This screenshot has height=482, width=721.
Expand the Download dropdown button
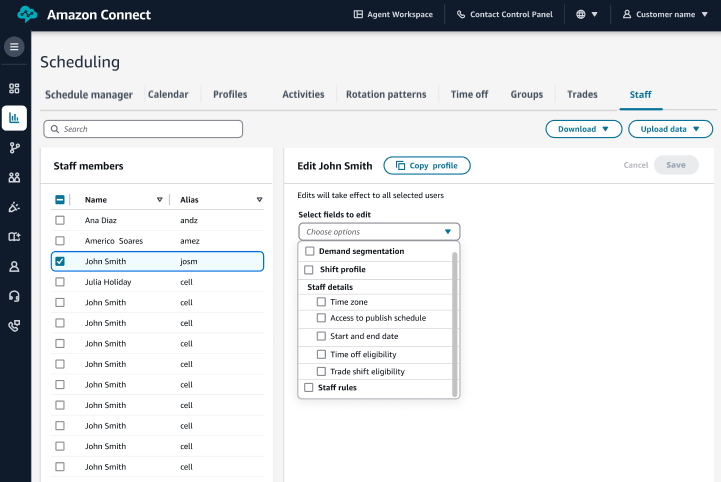(583, 129)
